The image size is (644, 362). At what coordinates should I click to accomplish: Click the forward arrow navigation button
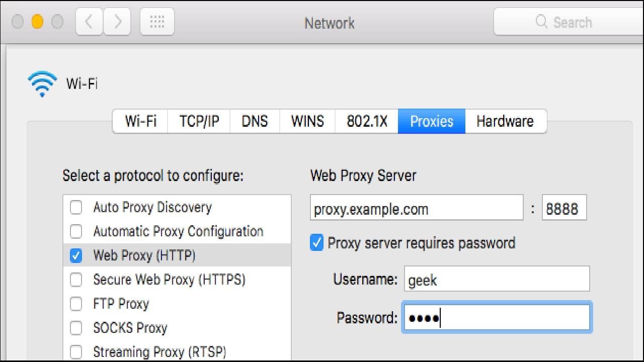118,22
